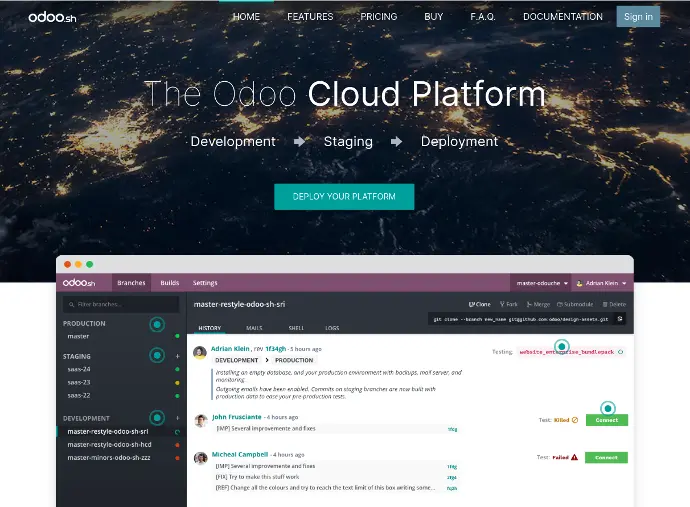Viewport: 690px width, 507px height.
Task: Click the Filter branches search field
Action: pyautogui.click(x=121, y=304)
